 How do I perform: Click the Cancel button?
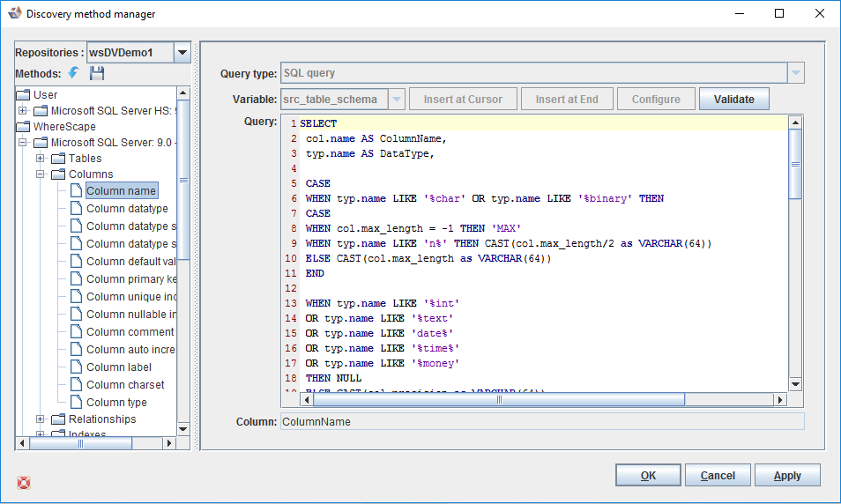[x=718, y=475]
